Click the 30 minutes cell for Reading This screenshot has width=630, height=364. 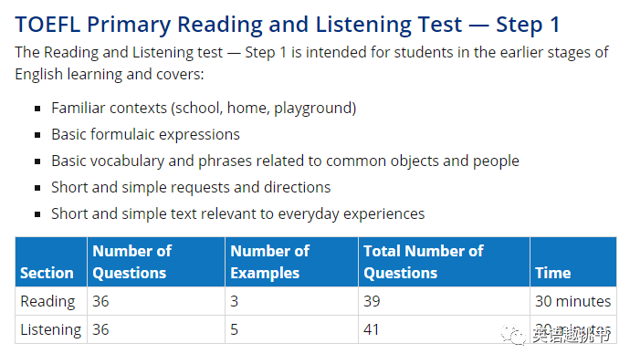pos(573,301)
